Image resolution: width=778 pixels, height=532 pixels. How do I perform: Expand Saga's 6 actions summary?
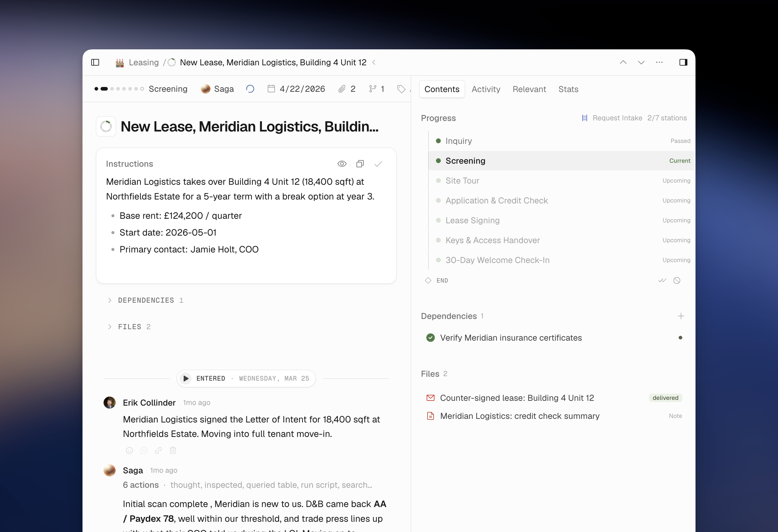coord(247,485)
